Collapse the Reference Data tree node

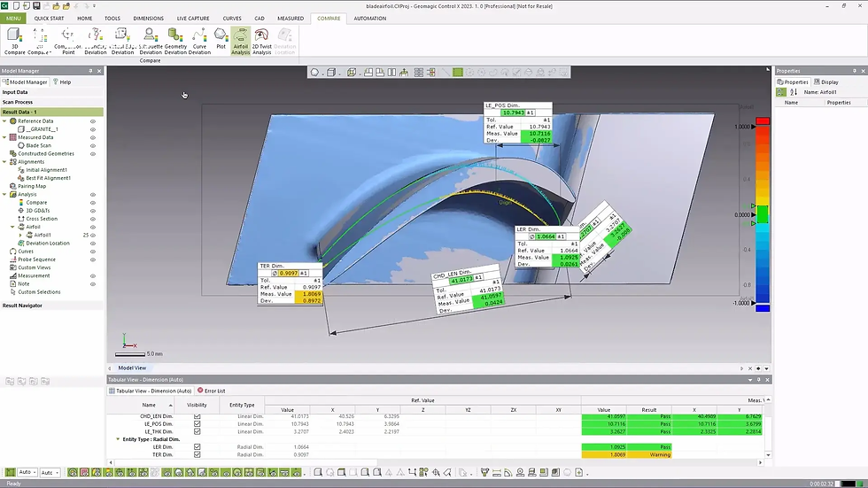(x=5, y=121)
